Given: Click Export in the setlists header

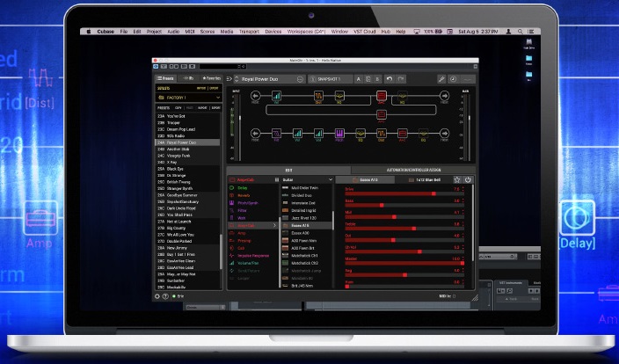Looking at the screenshot, I should click(x=214, y=89).
